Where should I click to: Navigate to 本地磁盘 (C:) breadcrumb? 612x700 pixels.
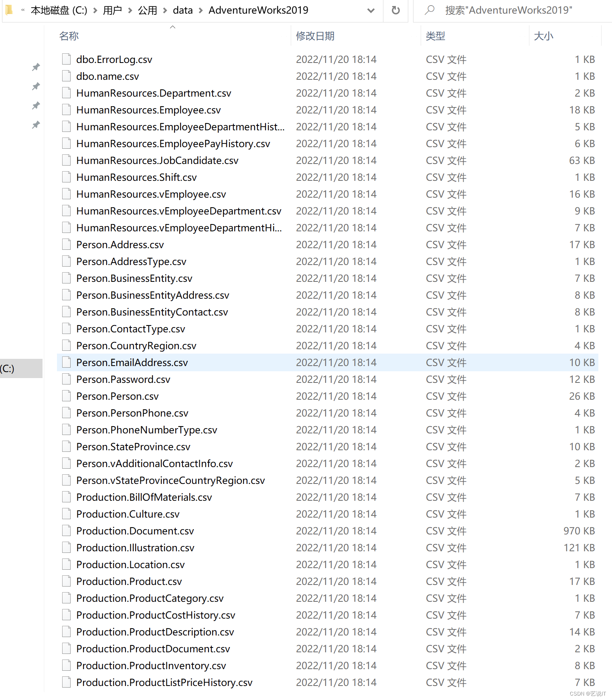[x=59, y=10]
